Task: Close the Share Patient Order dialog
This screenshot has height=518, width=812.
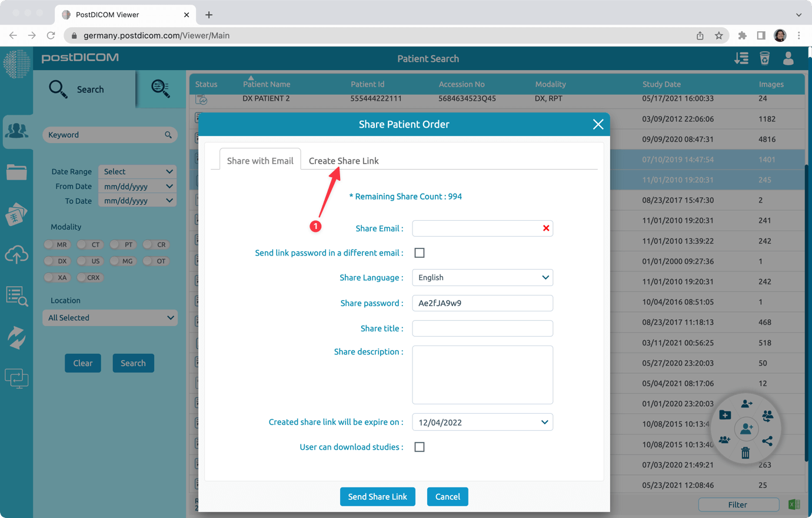Action: click(598, 124)
